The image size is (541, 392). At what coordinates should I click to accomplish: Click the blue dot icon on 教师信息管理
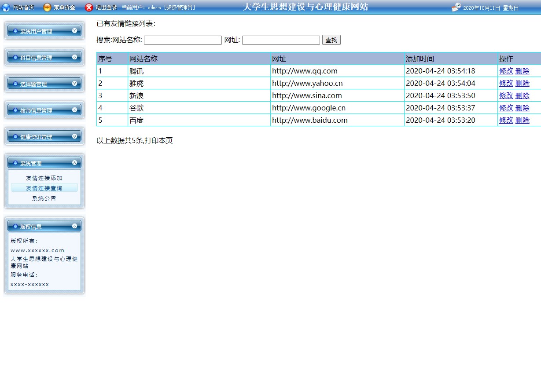(x=16, y=110)
